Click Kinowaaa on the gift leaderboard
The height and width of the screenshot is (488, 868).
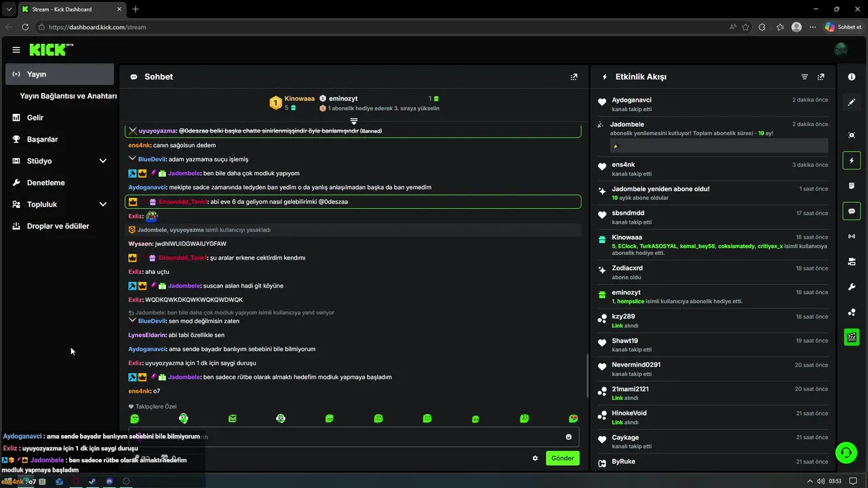300,98
